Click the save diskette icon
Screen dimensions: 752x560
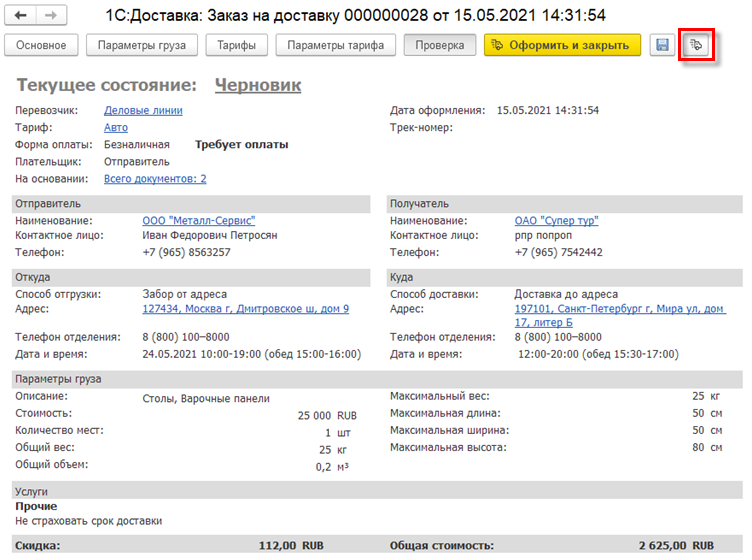662,45
